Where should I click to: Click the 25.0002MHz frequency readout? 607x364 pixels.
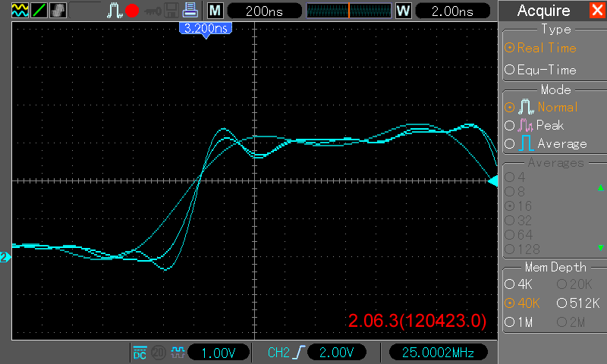[438, 353]
